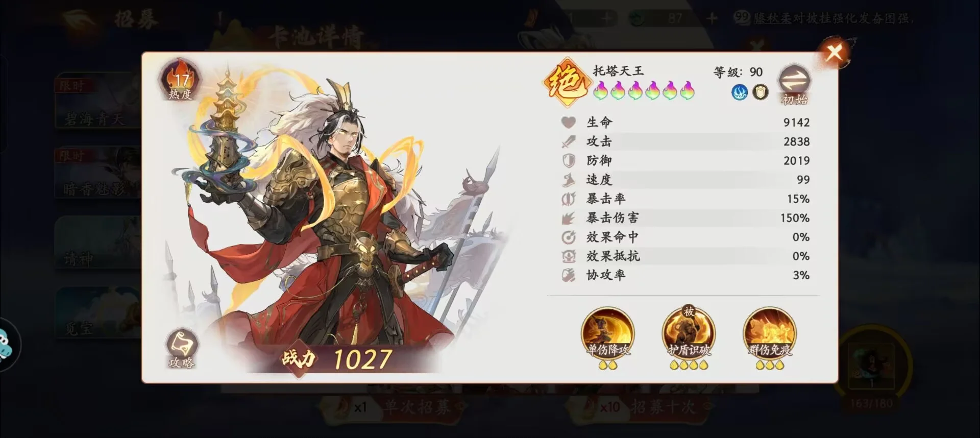Click the shield role icon
Viewport: 980px width, 438px height.
pyautogui.click(x=761, y=92)
